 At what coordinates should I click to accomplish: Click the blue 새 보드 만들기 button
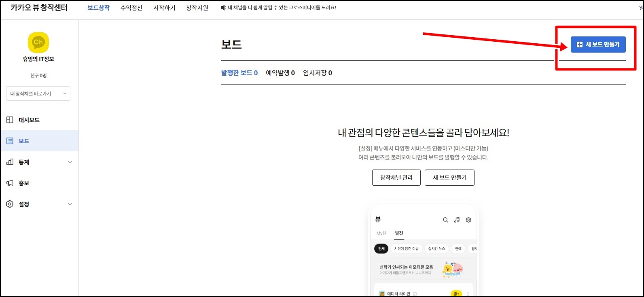point(598,45)
